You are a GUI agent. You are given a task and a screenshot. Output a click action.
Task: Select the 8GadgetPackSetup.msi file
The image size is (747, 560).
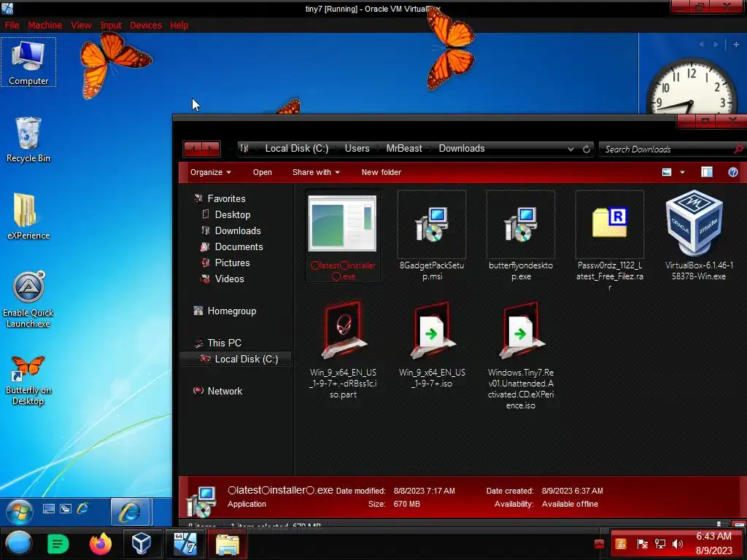[432, 237]
